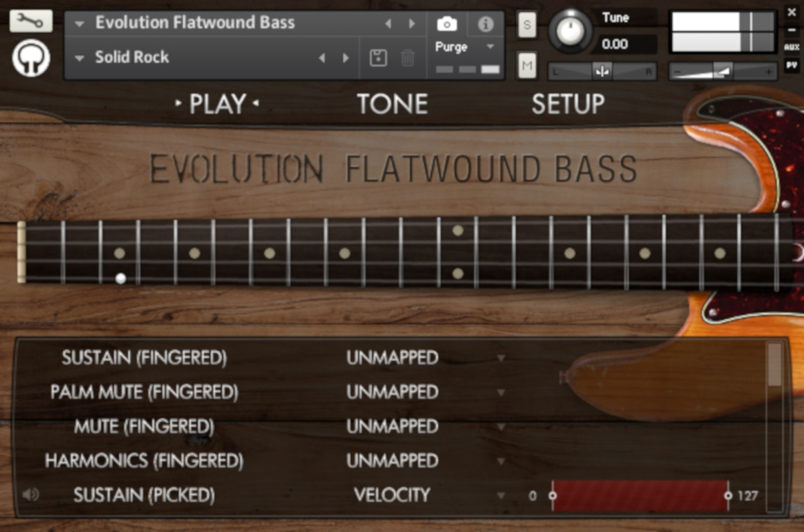Open the Purge dropdown menu
Viewport: 804px width, 532px height.
pyautogui.click(x=490, y=47)
